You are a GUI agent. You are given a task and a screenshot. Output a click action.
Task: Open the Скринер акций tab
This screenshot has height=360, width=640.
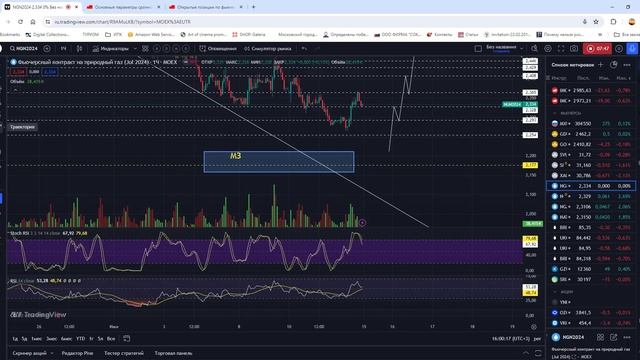[x=30, y=353]
